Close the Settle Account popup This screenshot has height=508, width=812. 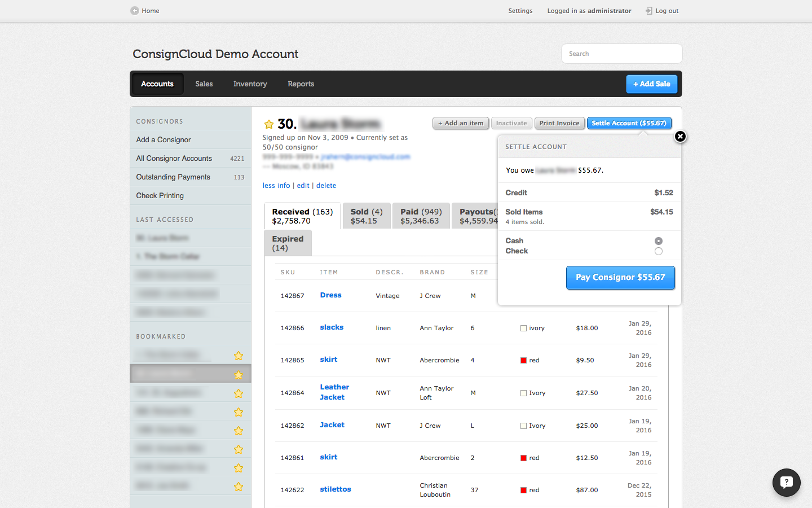(x=680, y=137)
